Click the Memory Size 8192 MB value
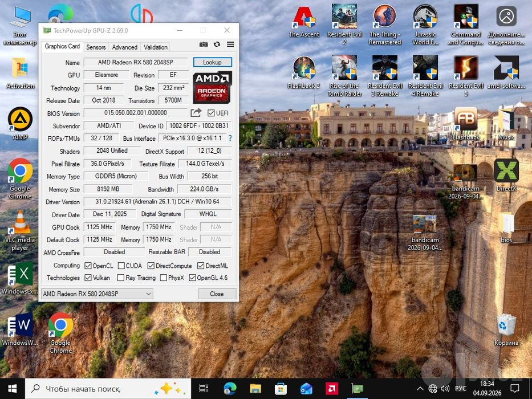Screen dimensions: 532x399 pos(108,189)
